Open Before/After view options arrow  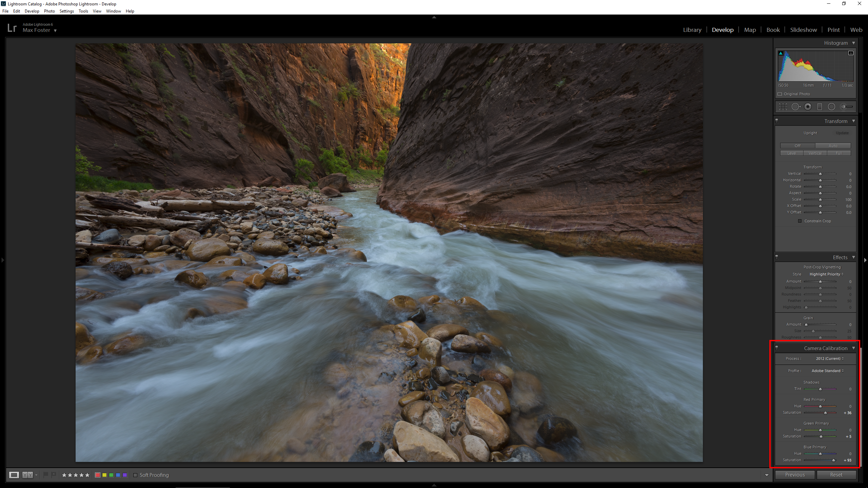click(x=36, y=475)
